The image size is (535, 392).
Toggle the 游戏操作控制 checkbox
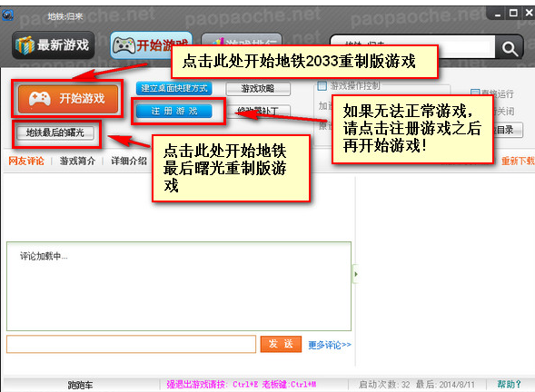coord(322,86)
